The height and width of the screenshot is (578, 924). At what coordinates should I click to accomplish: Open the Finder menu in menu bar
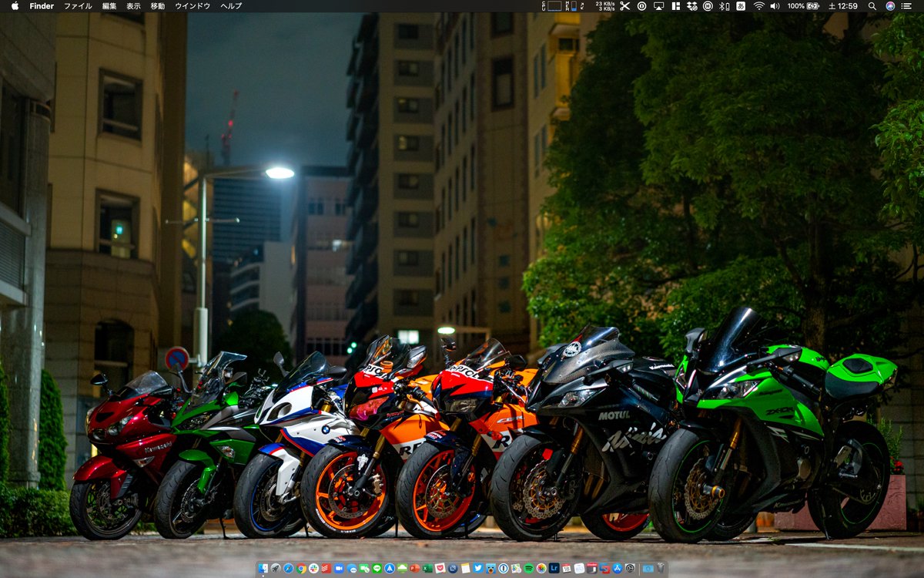click(42, 5)
